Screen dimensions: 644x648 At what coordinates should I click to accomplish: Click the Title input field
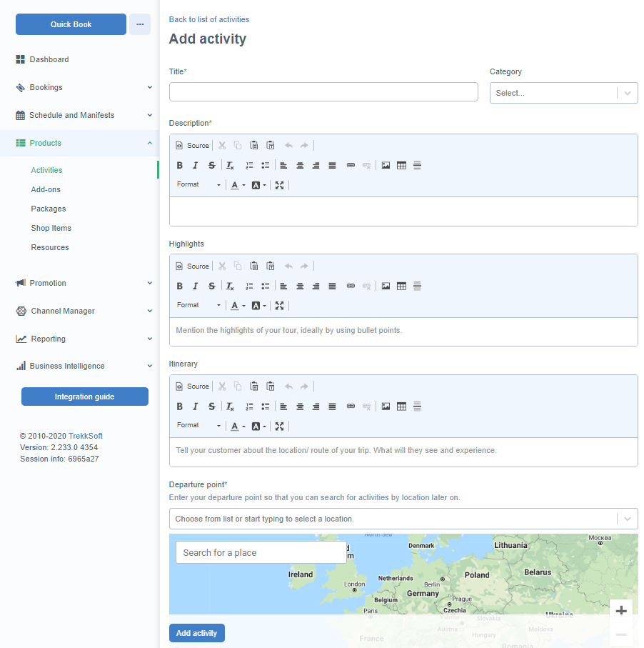click(x=323, y=92)
